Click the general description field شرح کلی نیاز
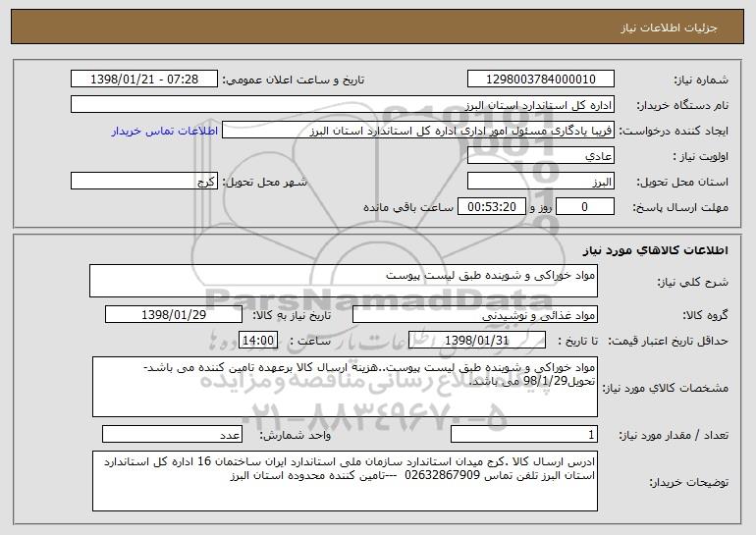Screen dimensions: 756x535 (x=344, y=281)
